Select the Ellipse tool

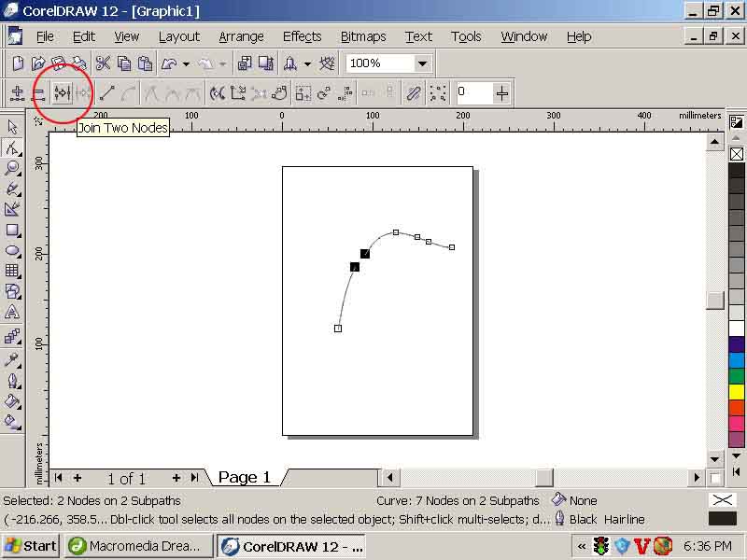(x=12, y=251)
